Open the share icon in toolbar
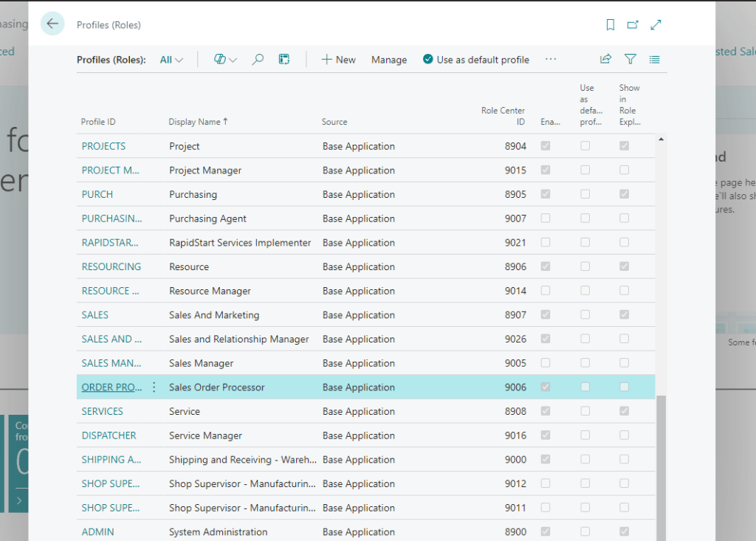756x541 pixels. click(x=605, y=60)
